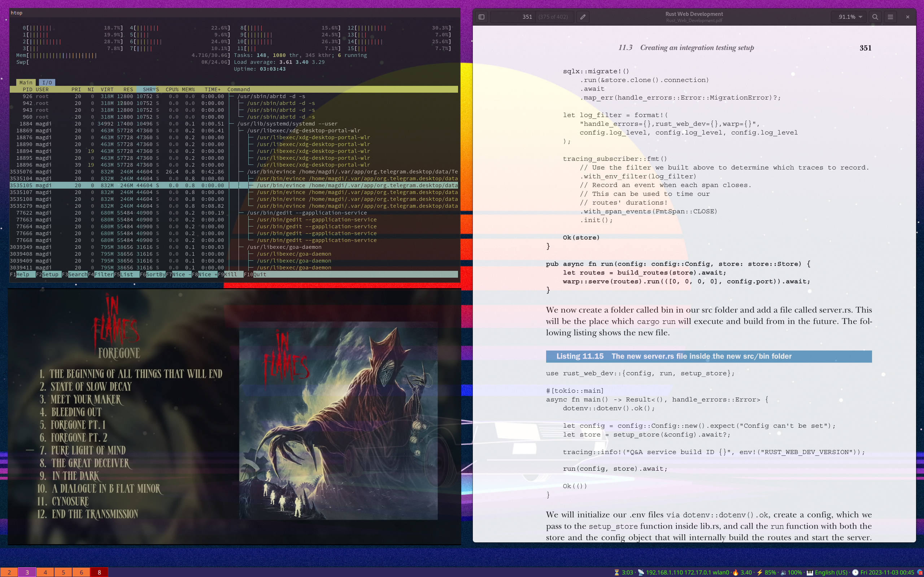Image resolution: width=924 pixels, height=577 pixels.
Task: Click the keyboard layout piano icon
Action: point(810,572)
